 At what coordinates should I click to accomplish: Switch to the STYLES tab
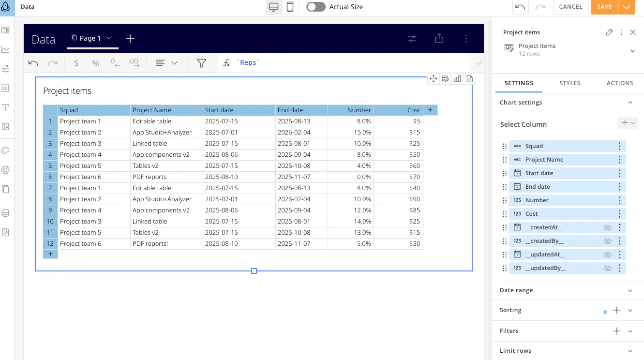tap(570, 83)
